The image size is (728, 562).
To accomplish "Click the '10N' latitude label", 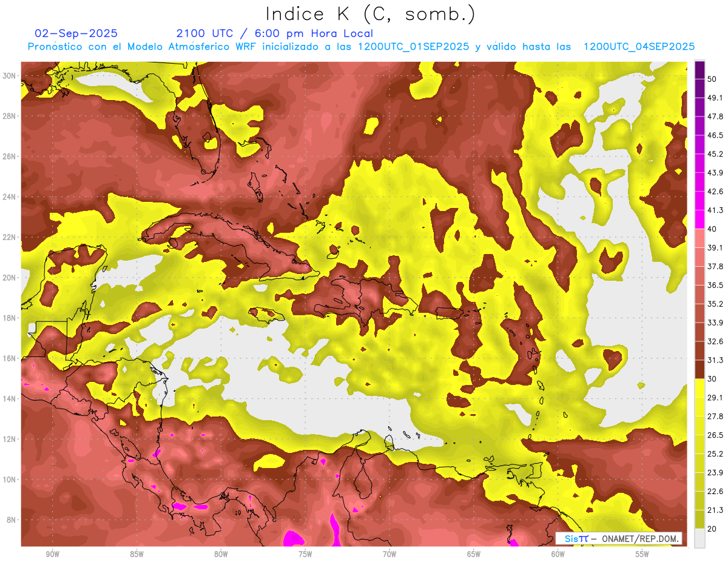I will [9, 480].
